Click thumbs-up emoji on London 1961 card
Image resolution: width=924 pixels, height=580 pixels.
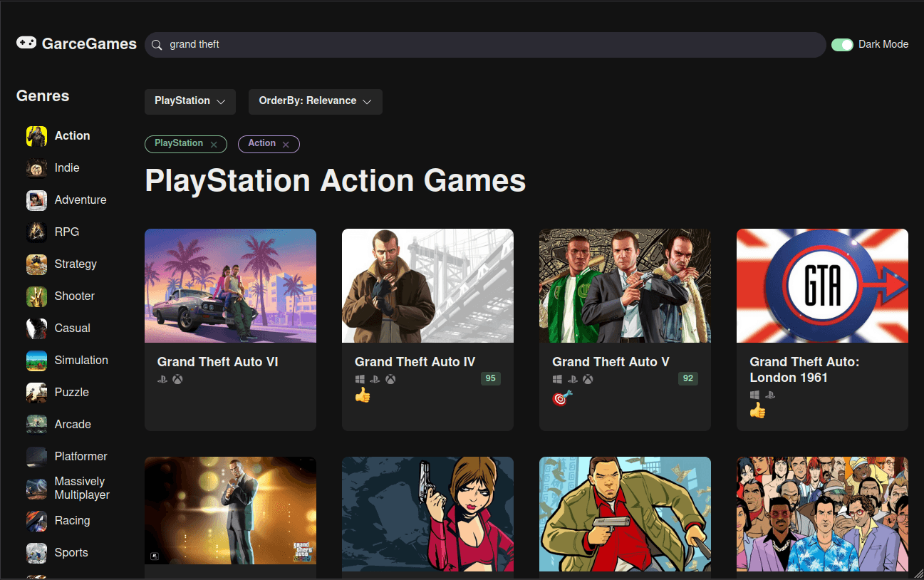(x=757, y=410)
